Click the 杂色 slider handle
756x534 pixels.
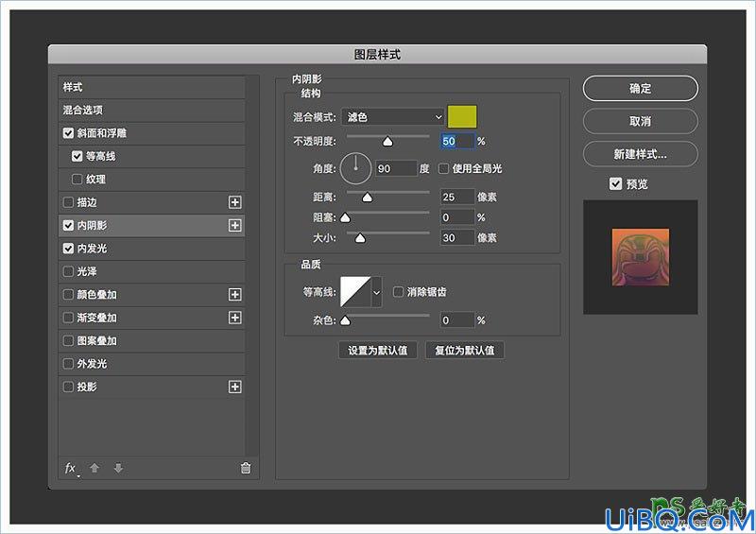coord(345,320)
